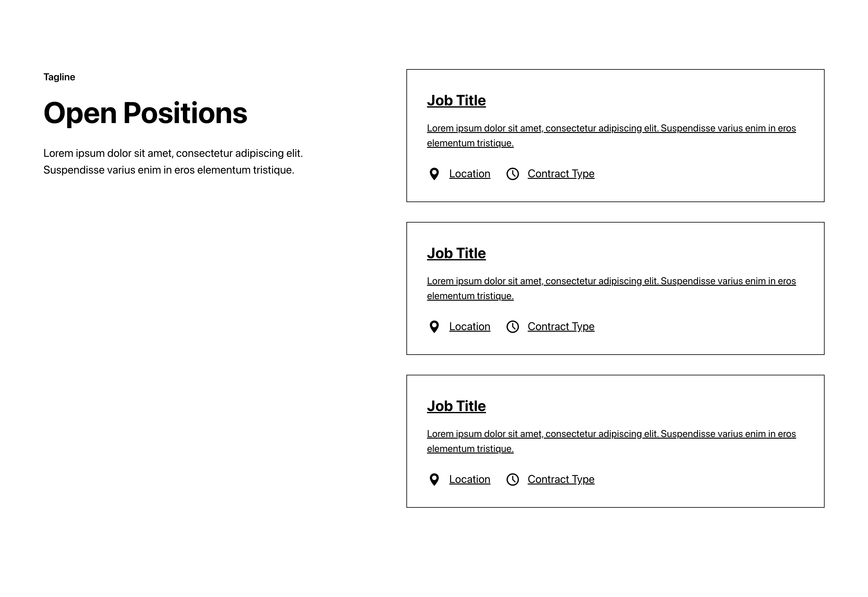Click the clock icon in third job card
This screenshot has width=868, height=597.
(x=512, y=480)
